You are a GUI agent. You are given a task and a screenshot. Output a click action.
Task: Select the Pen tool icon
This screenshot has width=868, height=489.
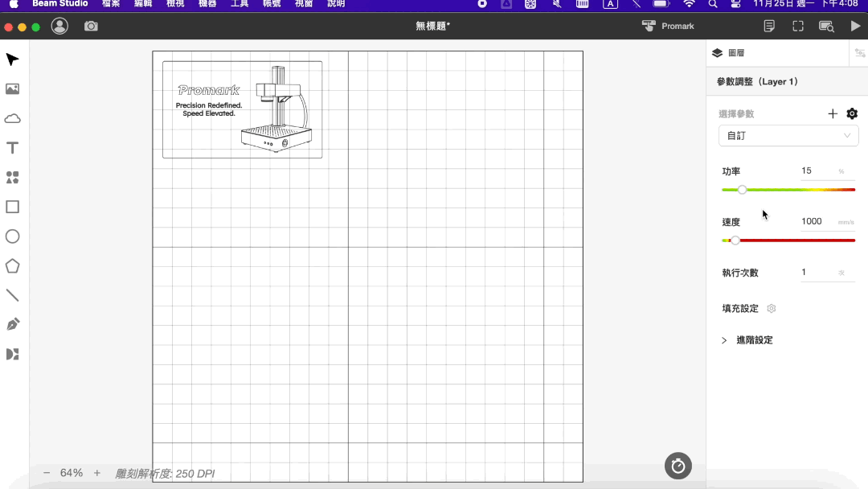[x=12, y=324]
